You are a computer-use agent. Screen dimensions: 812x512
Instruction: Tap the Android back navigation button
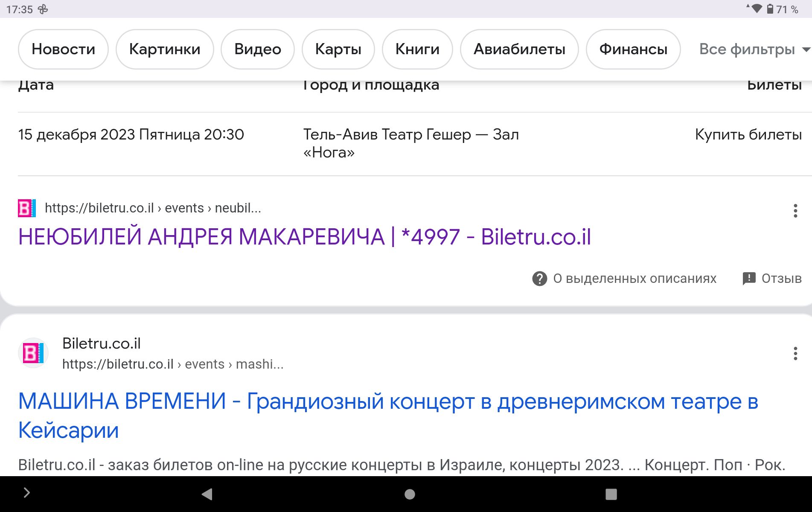207,494
